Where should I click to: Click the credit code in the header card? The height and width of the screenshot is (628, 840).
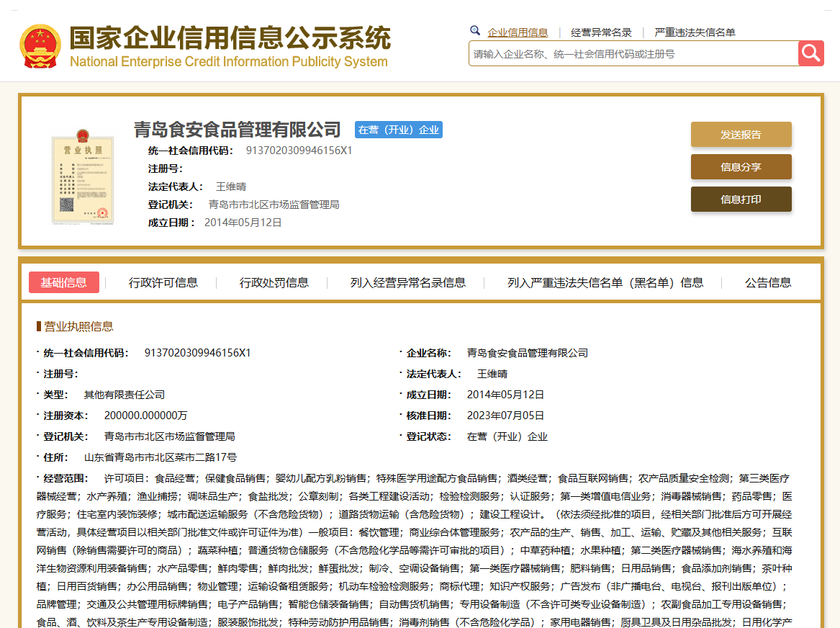[x=299, y=151]
